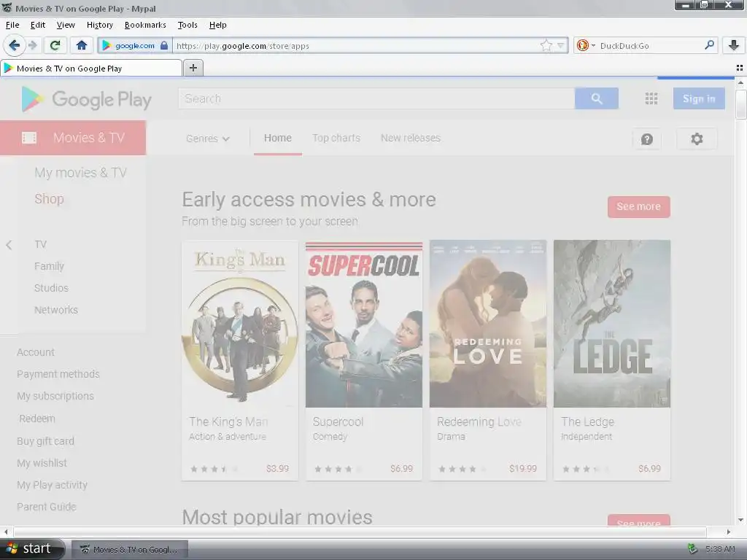Click the Shop link
The height and width of the screenshot is (560, 747).
(x=49, y=198)
